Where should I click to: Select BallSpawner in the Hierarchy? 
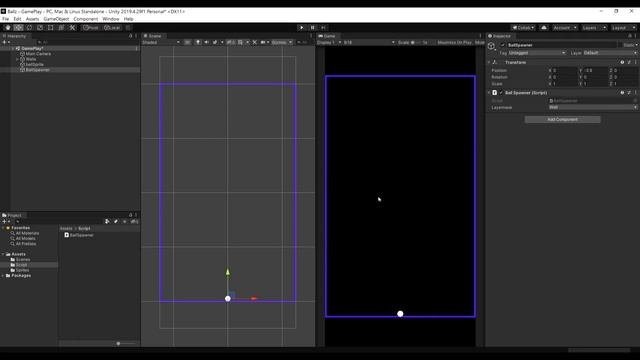pos(38,70)
